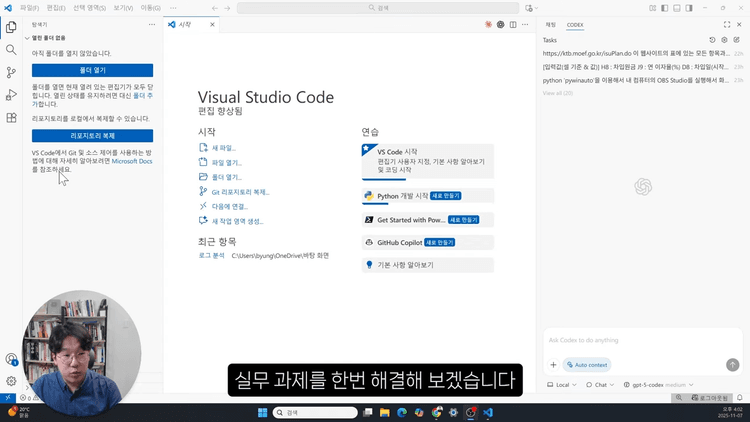Start a new Codex task icon
This screenshot has height=422, width=750.
pyautogui.click(x=737, y=40)
